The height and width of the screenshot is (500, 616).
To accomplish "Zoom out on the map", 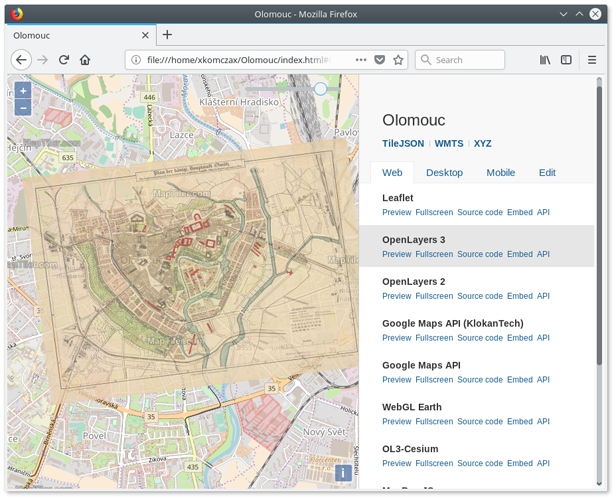I will pos(23,108).
